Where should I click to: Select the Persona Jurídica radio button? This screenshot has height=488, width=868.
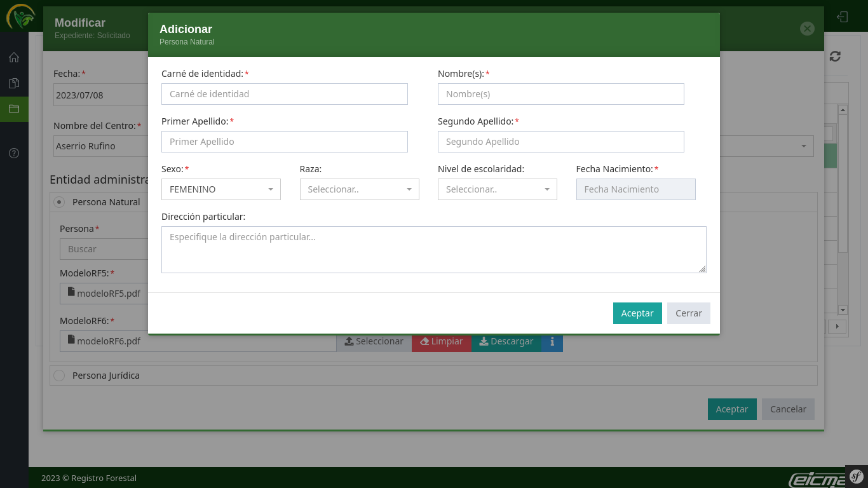pyautogui.click(x=59, y=376)
